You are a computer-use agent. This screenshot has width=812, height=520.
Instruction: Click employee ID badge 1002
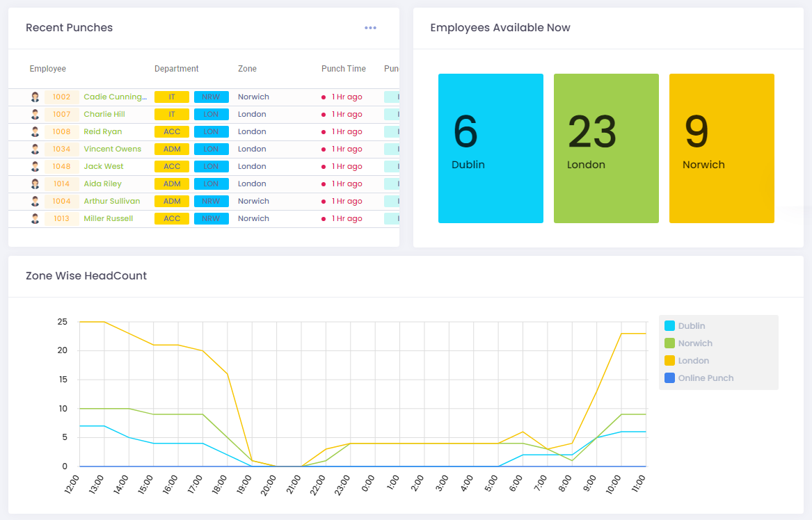click(62, 97)
